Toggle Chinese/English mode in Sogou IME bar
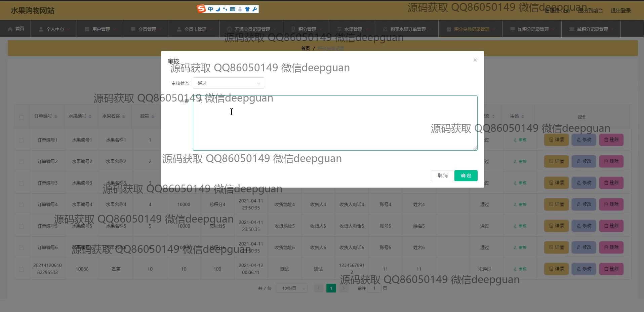The height and width of the screenshot is (312, 644). 210,9
